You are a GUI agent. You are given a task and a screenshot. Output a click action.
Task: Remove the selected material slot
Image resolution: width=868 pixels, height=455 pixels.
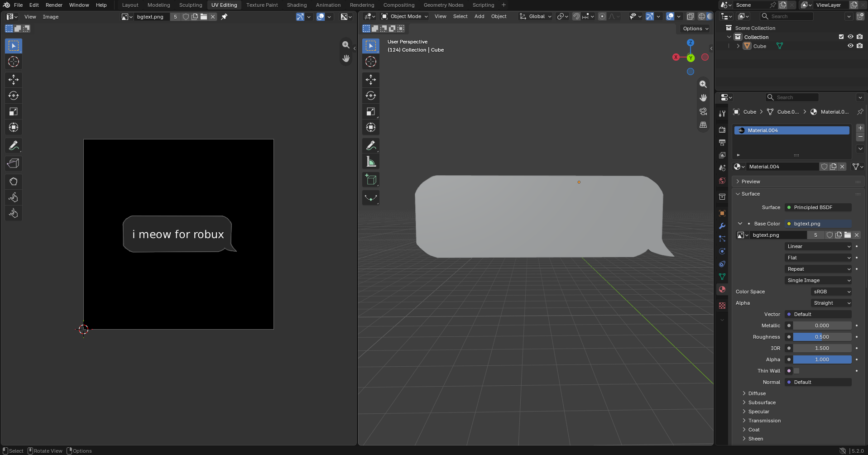coord(860,137)
